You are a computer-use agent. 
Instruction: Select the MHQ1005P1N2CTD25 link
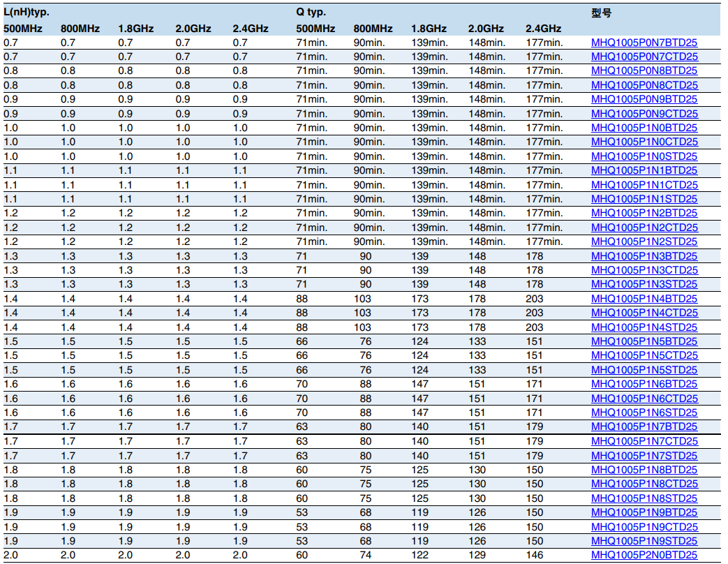point(644,228)
